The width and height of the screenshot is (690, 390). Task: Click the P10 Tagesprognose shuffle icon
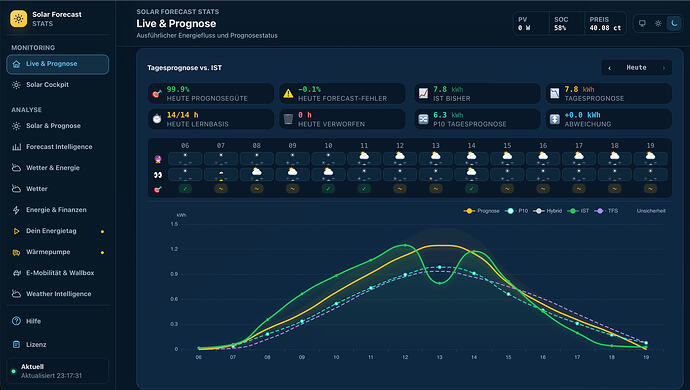pos(423,119)
